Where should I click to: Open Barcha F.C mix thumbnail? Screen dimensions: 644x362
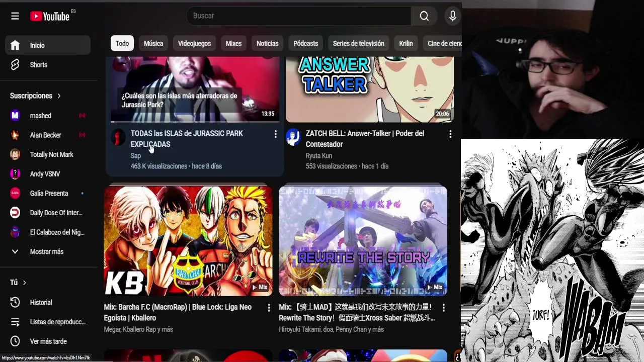188,241
